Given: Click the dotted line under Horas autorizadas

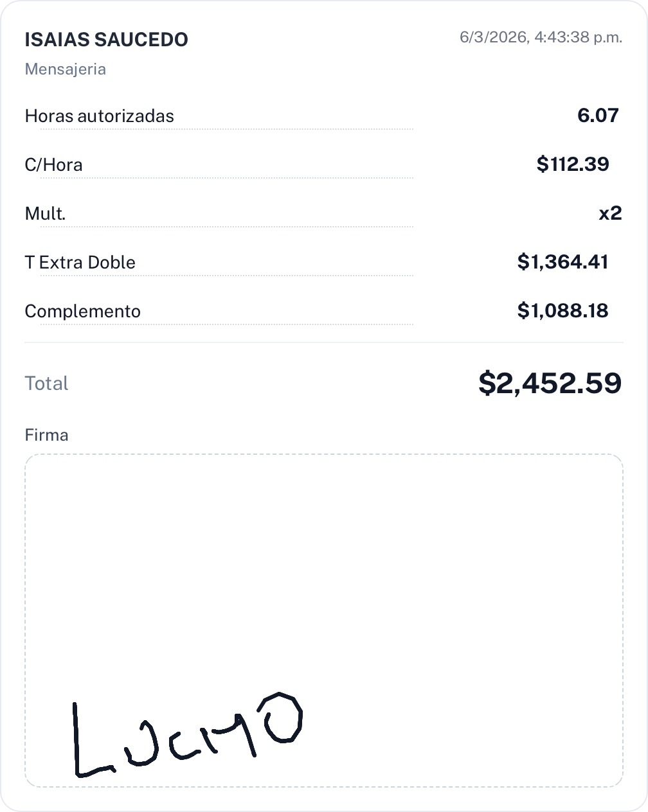Looking at the screenshot, I should pyautogui.click(x=226, y=129).
